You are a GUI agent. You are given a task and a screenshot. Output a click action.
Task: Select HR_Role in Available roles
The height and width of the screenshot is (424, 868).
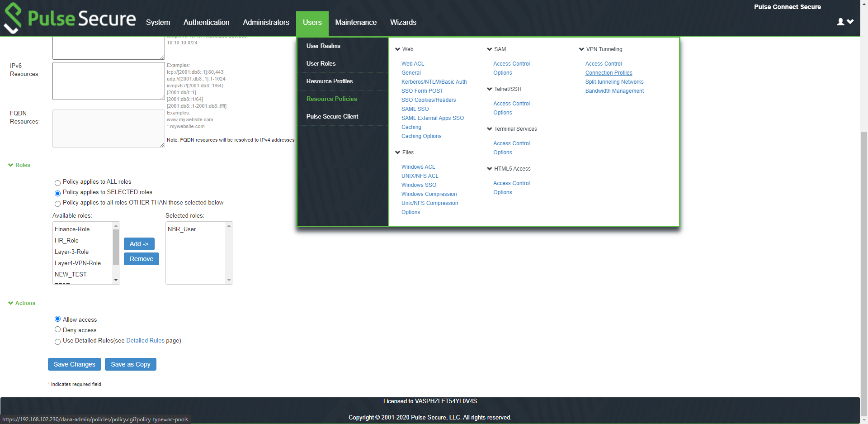(82, 241)
